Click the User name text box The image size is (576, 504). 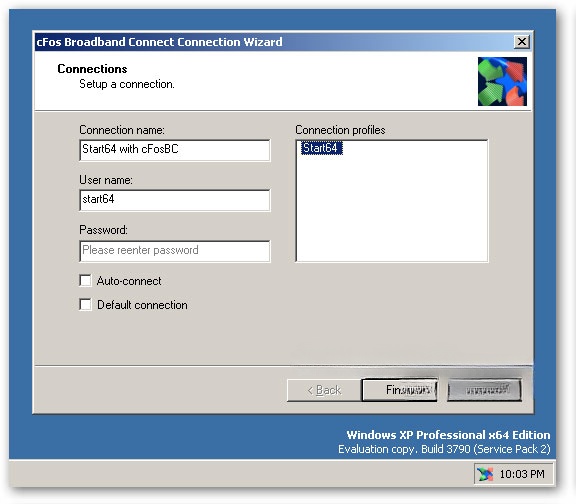(x=175, y=200)
